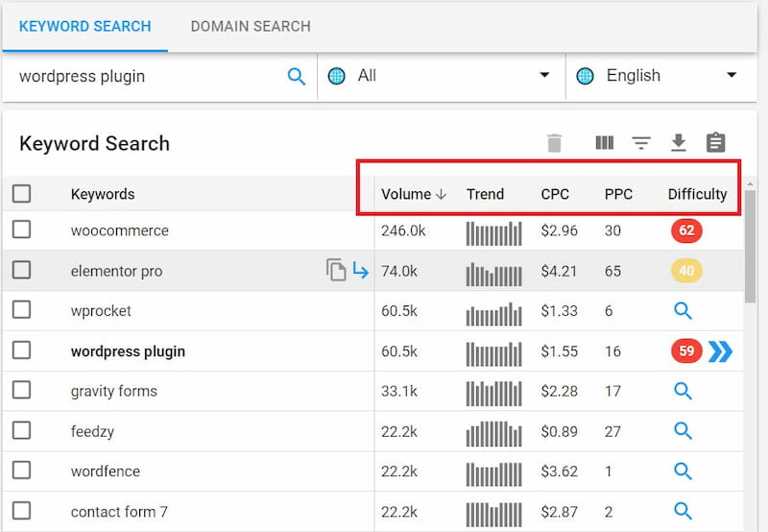Open the filter list icon
This screenshot has height=532, width=768.
tap(641, 142)
